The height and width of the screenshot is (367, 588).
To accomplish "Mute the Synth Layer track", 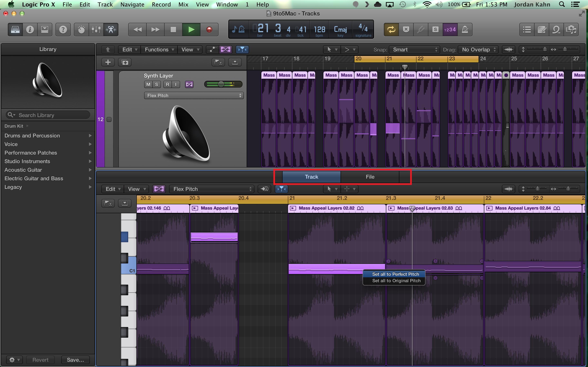I will [148, 84].
